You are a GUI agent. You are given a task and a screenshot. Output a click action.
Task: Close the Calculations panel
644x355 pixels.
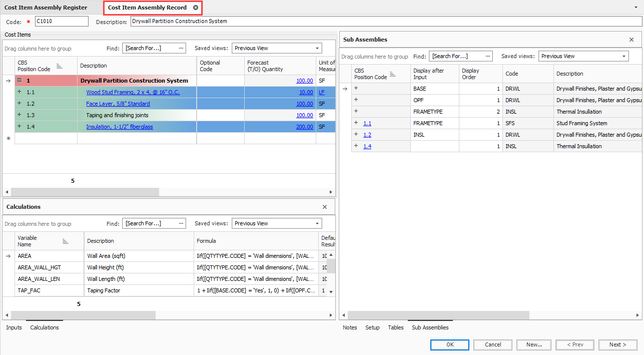(325, 207)
